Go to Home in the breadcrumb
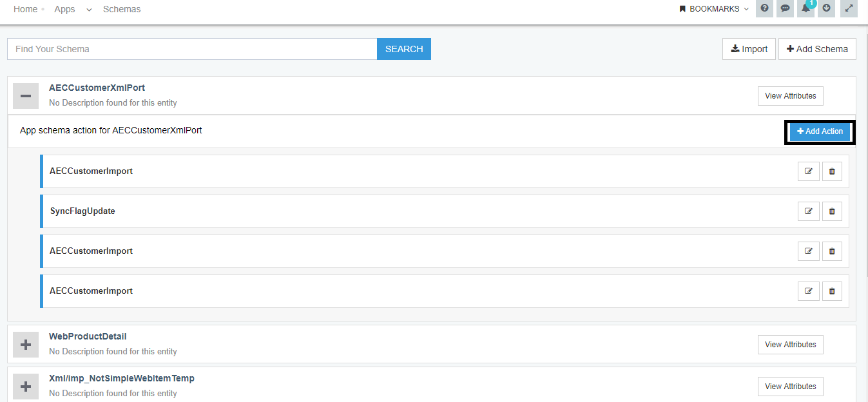 25,9
